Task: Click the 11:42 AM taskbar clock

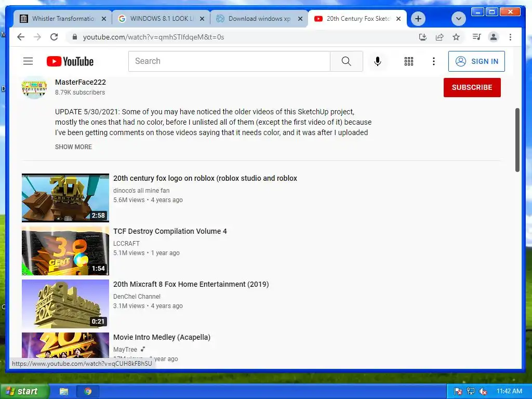Action: [509, 391]
